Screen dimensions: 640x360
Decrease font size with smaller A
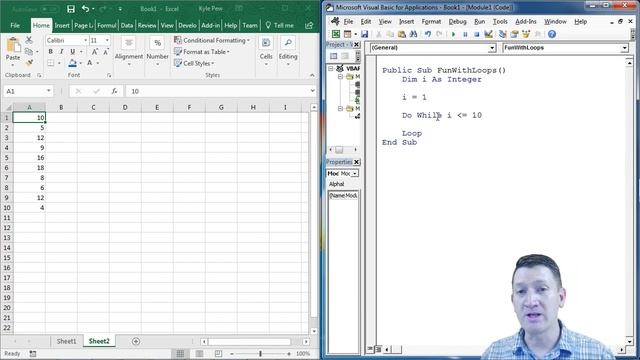point(105,52)
